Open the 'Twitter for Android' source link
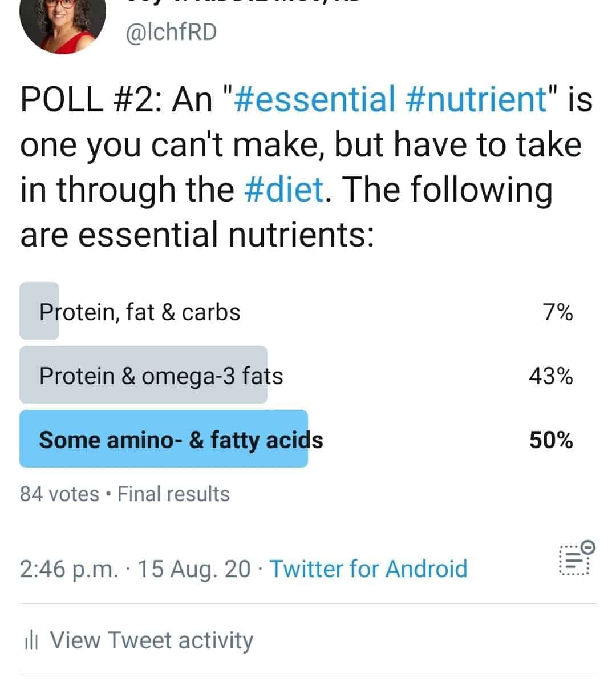The image size is (616, 685). click(368, 569)
